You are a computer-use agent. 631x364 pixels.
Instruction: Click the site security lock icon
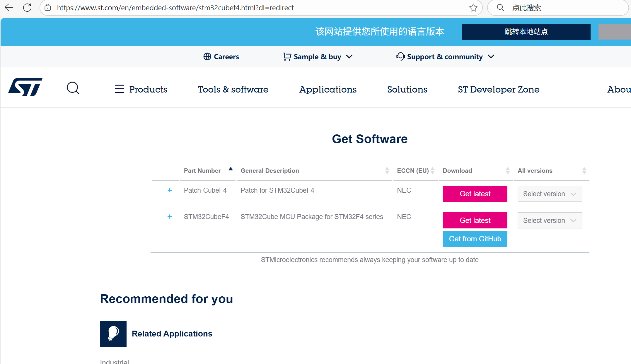(x=48, y=8)
